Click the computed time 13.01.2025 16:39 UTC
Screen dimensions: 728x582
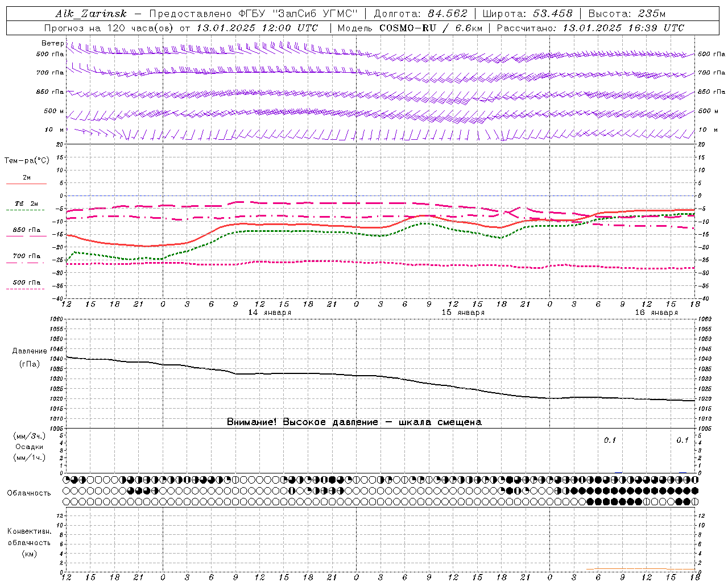click(623, 28)
